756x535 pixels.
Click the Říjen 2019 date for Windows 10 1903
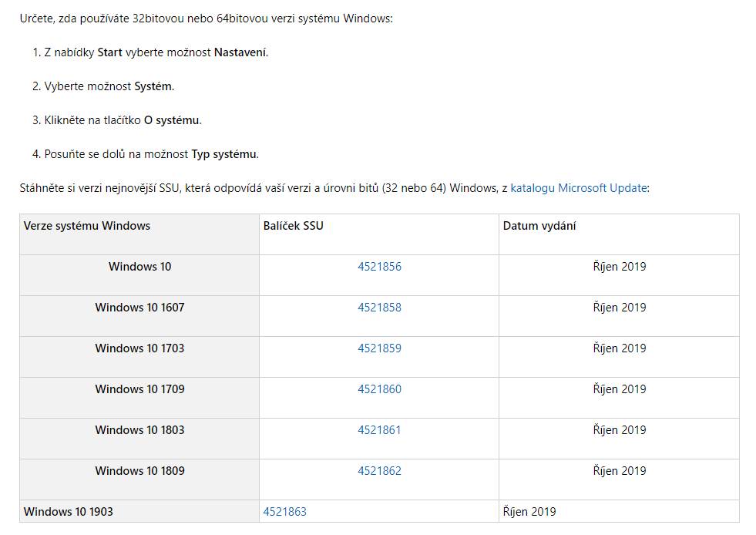529,511
